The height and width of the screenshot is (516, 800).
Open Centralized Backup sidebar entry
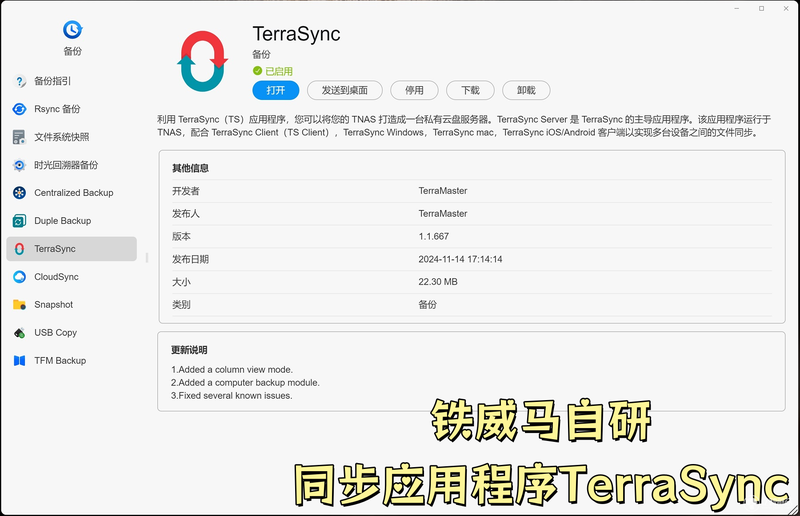pyautogui.click(x=73, y=192)
